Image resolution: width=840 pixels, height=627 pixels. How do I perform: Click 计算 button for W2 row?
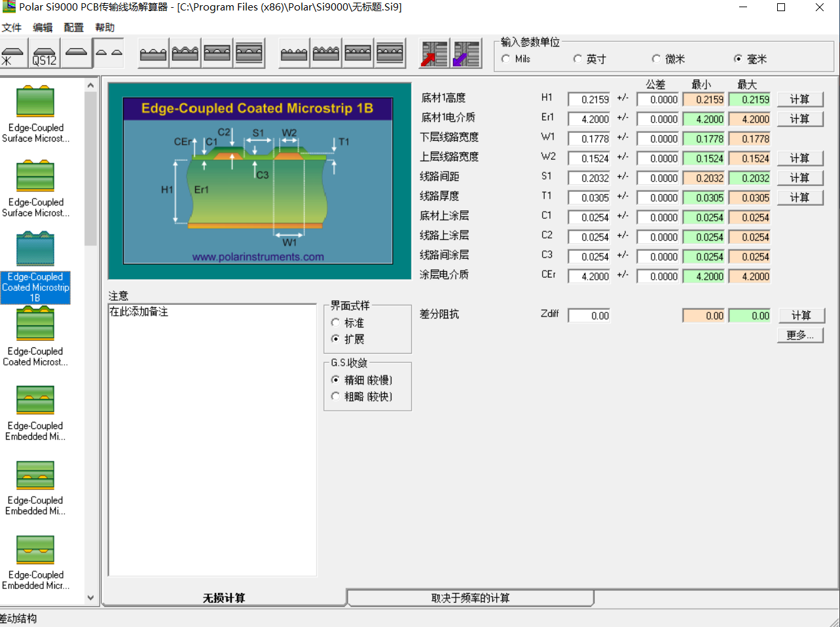click(799, 159)
